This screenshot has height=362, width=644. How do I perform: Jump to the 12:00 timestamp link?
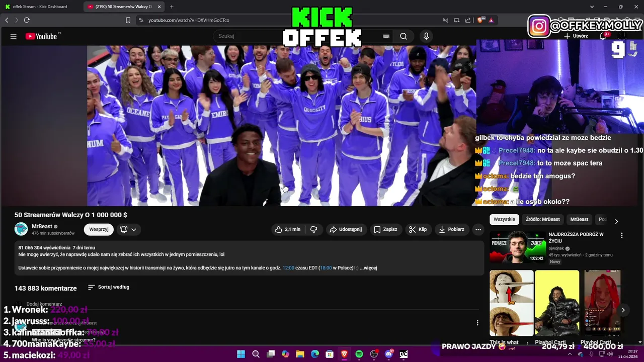[289, 268]
